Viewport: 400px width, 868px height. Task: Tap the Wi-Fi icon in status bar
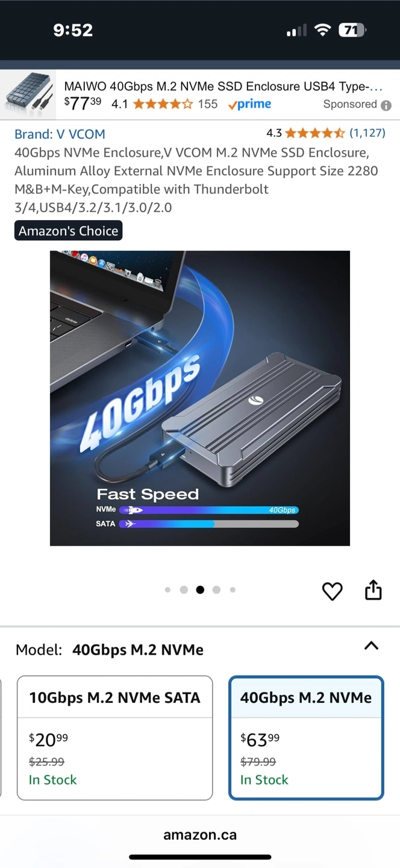[323, 30]
